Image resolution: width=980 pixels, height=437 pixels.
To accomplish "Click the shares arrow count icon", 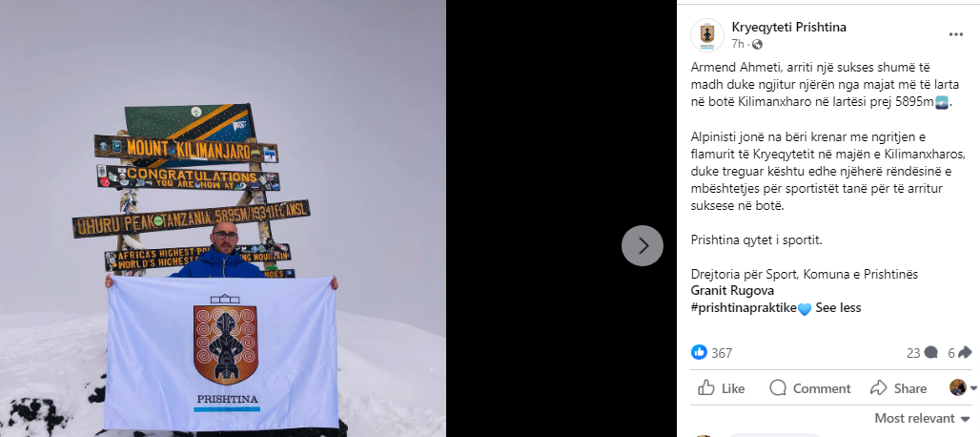I will [965, 353].
